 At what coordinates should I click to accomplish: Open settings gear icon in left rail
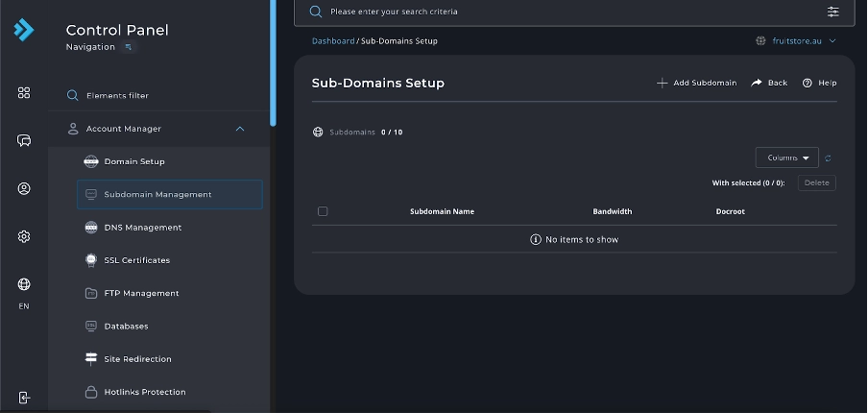tap(24, 236)
